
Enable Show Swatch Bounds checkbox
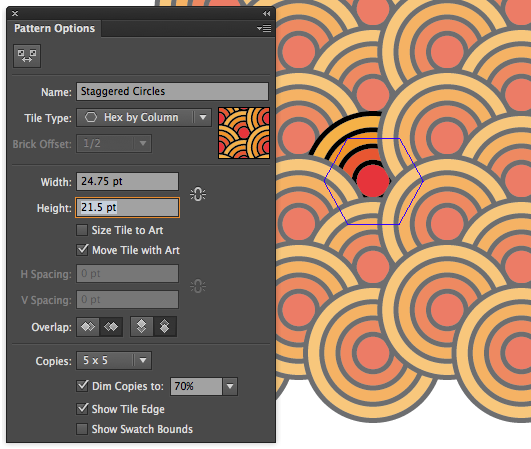[82, 429]
